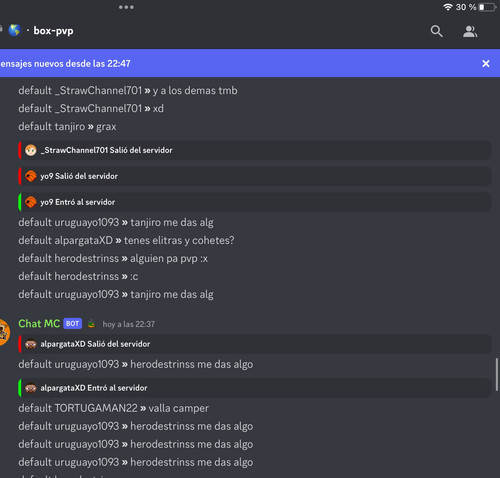The width and height of the screenshot is (500, 478).
Task: Show the member list icon
Action: coord(470,31)
